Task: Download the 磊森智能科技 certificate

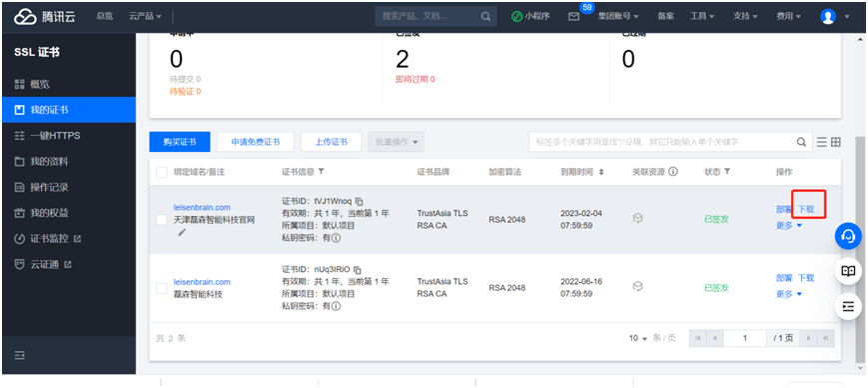Action: (806, 278)
